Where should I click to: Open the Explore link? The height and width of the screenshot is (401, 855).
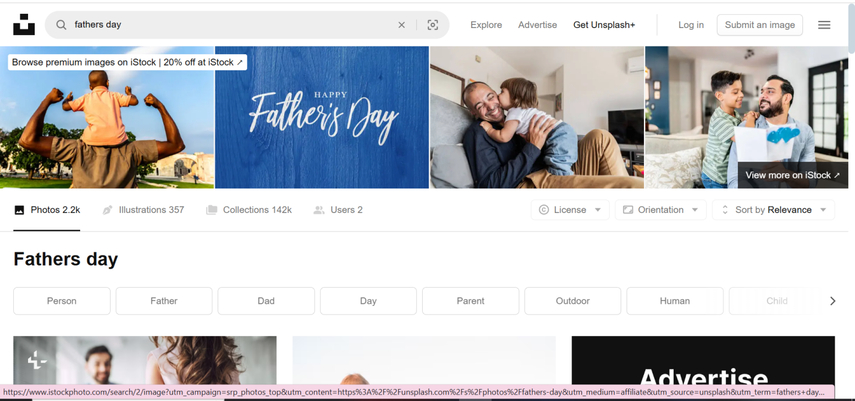coord(486,25)
